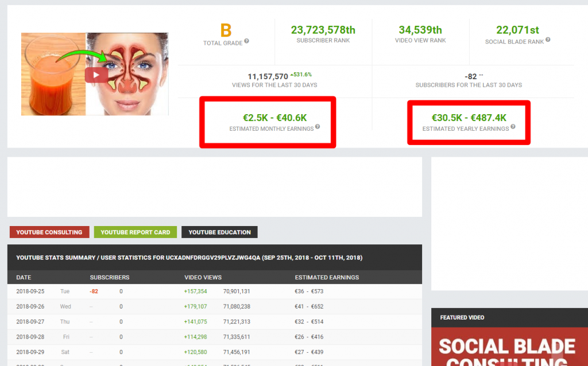The image size is (588, 366).
Task: Click video view rank 34,539th
Action: click(x=420, y=30)
